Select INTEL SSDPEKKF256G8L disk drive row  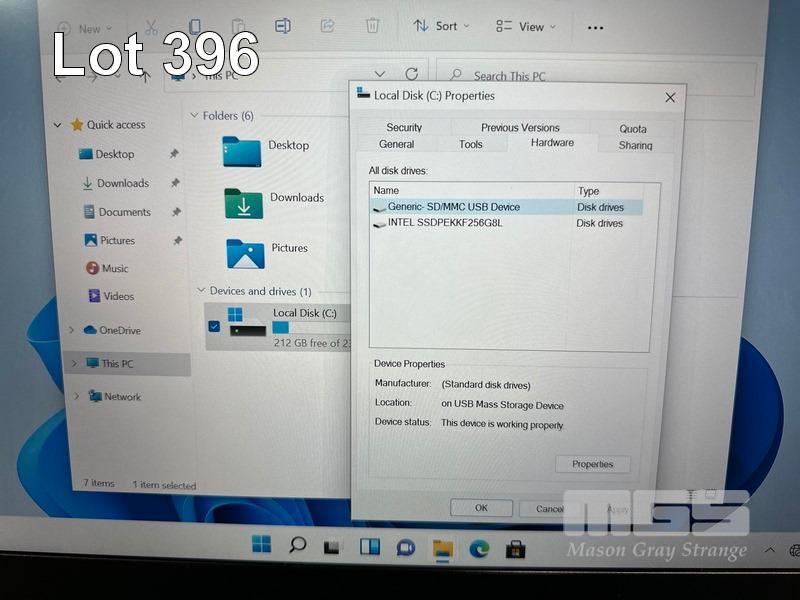click(x=445, y=223)
